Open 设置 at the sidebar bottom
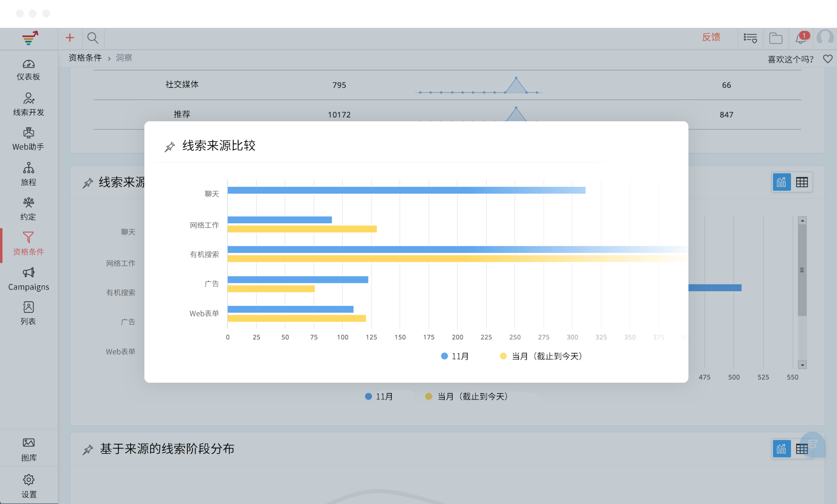The width and height of the screenshot is (837, 504). pos(29,484)
